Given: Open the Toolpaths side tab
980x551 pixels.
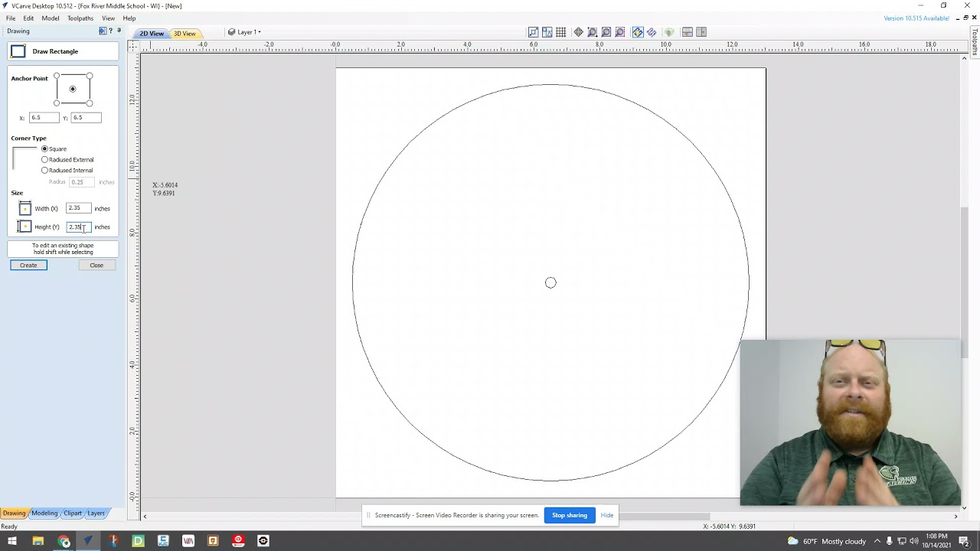Looking at the screenshot, I should pyautogui.click(x=975, y=44).
